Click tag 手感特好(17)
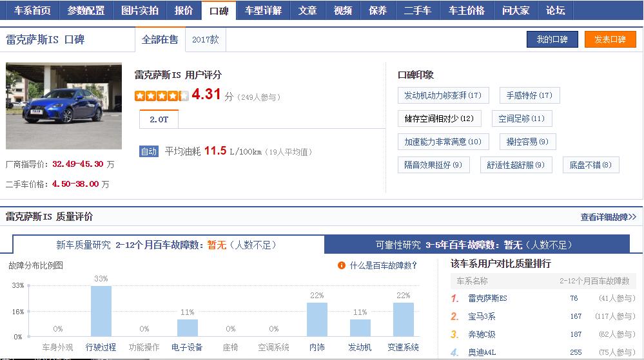This screenshot has height=360, width=644. pos(529,96)
